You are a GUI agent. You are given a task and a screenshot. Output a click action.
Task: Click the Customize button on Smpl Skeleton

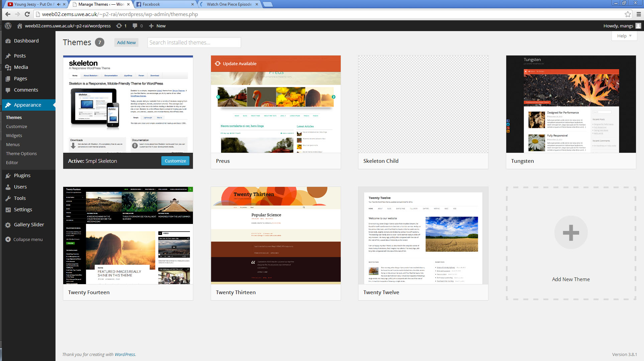pos(175,161)
